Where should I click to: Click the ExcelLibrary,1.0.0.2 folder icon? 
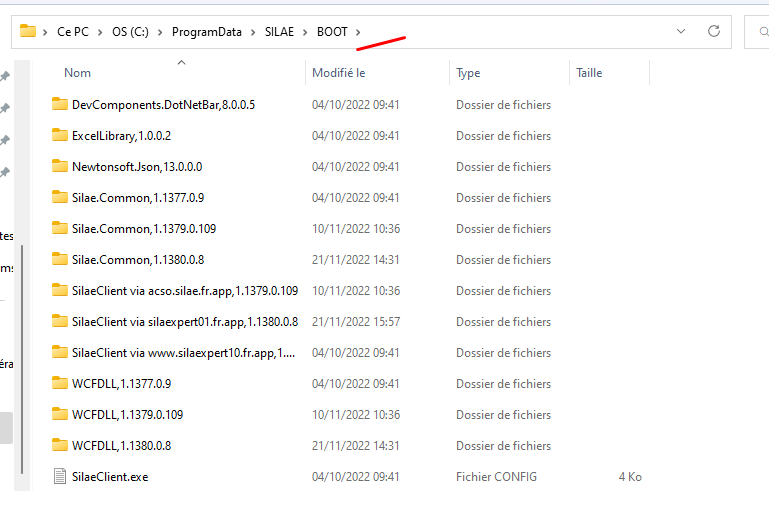(59, 136)
